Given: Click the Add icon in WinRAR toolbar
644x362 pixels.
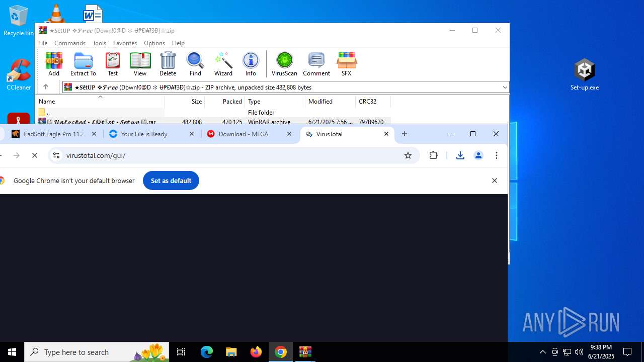Looking at the screenshot, I should [54, 64].
